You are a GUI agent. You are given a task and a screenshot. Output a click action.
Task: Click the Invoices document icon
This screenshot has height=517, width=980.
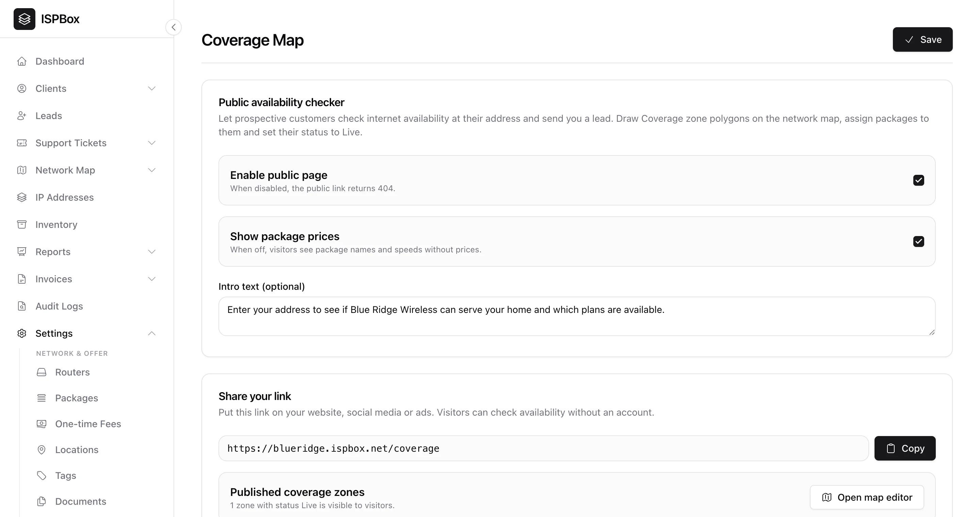22,279
